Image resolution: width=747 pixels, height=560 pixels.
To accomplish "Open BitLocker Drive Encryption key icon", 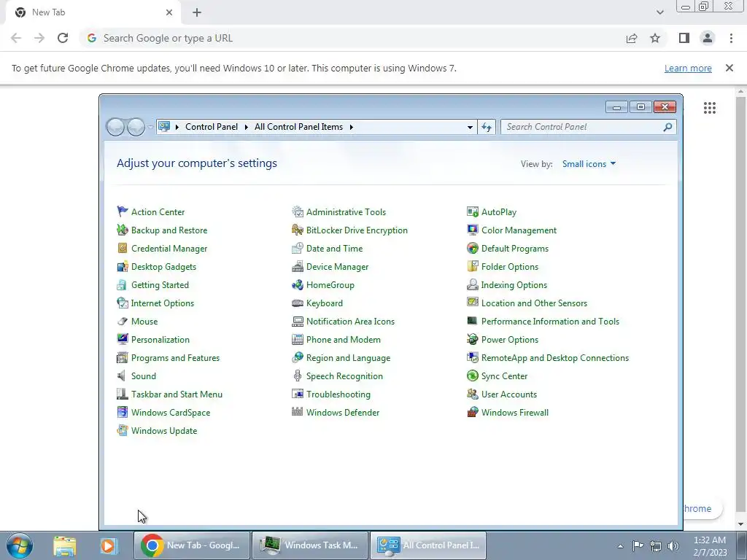I will click(x=298, y=230).
